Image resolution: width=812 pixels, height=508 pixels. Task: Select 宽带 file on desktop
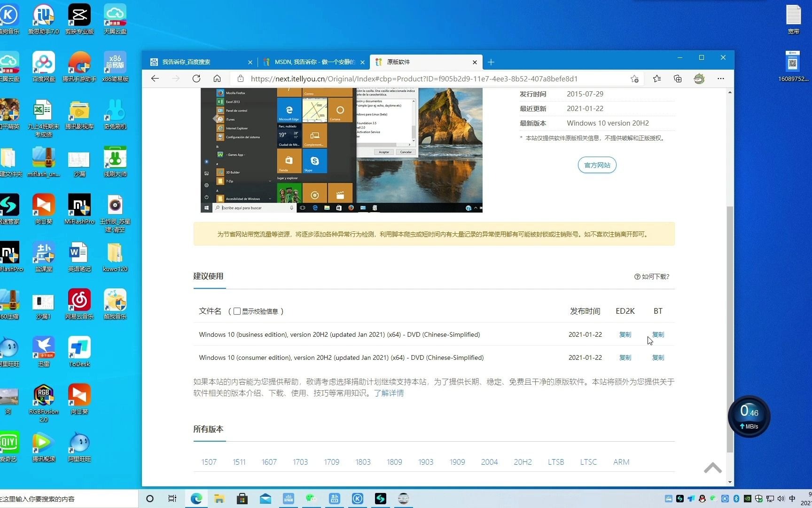794,19
